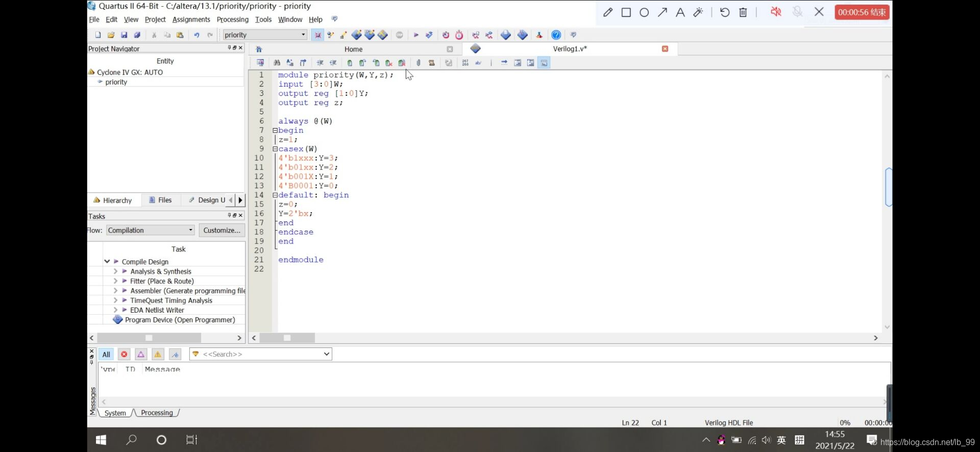The image size is (980, 452).
Task: Toggle info messages filter icon
Action: point(175,355)
